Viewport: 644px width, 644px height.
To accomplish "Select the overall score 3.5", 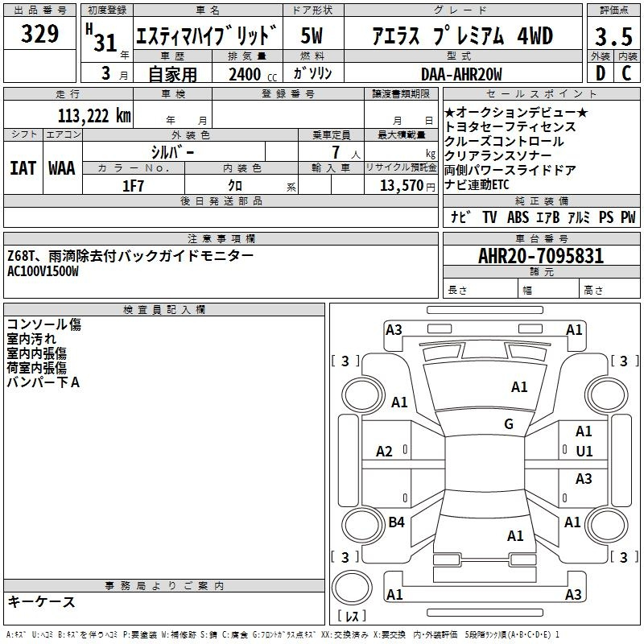I will pyautogui.click(x=612, y=36).
